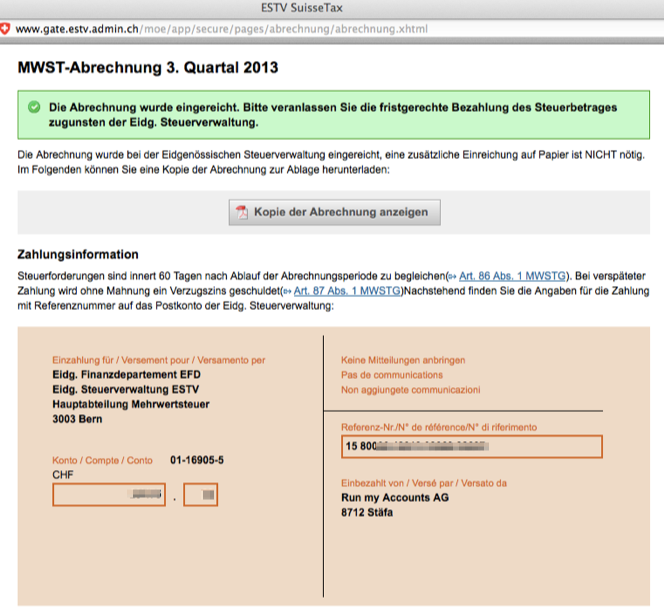The image size is (664, 609).
Task: Show copy via Kopie der Abrechnung anzeigen
Action: [x=335, y=212]
